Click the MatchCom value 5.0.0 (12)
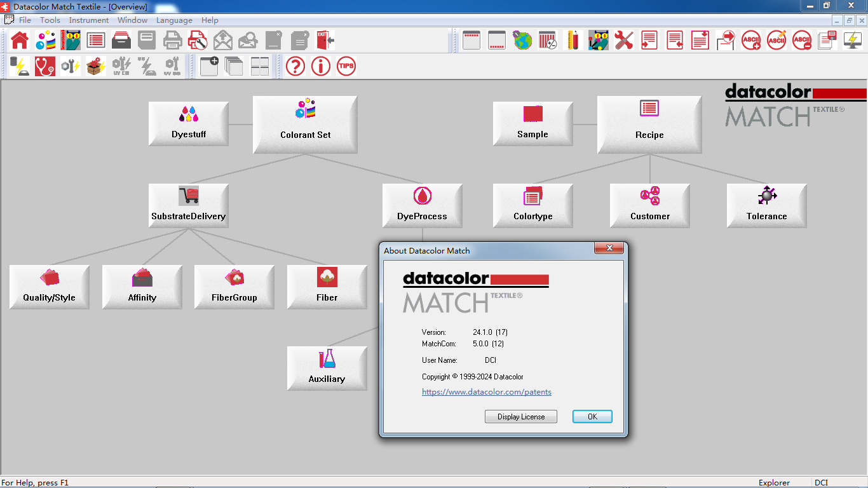868x488 pixels. (488, 344)
